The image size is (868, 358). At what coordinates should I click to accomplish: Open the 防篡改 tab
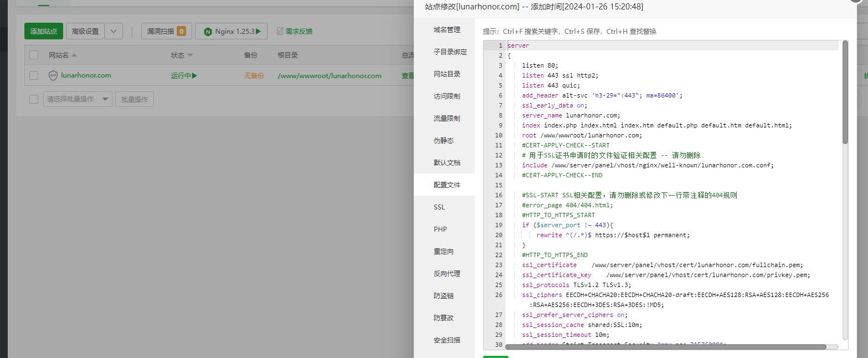point(444,318)
